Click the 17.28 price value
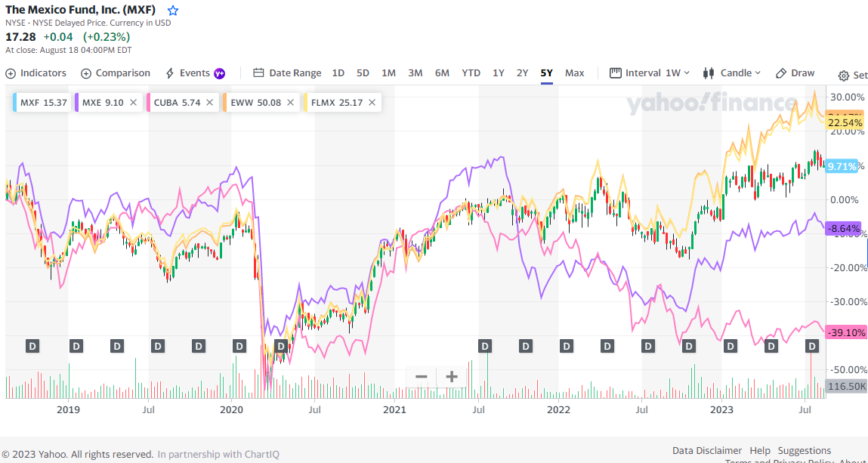 point(21,37)
